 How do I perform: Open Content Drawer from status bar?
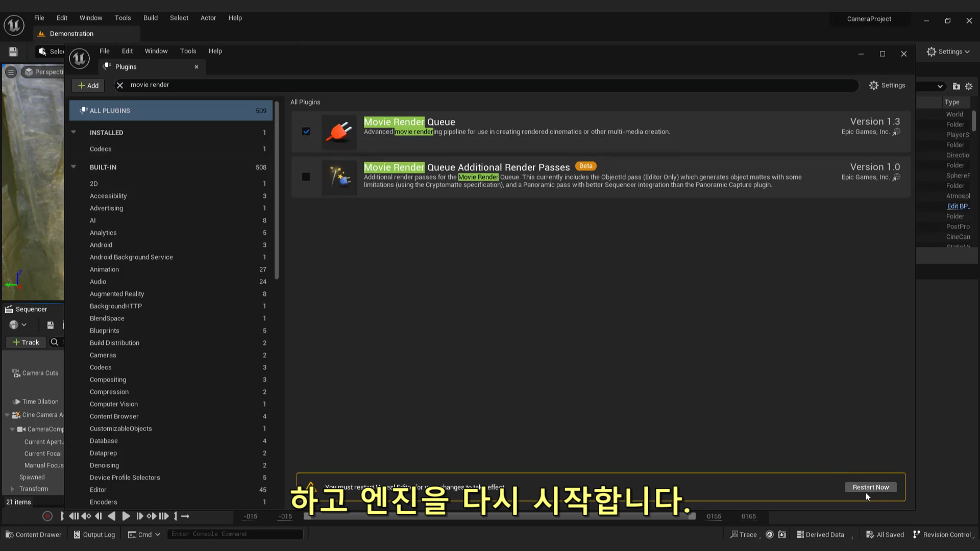(x=33, y=535)
